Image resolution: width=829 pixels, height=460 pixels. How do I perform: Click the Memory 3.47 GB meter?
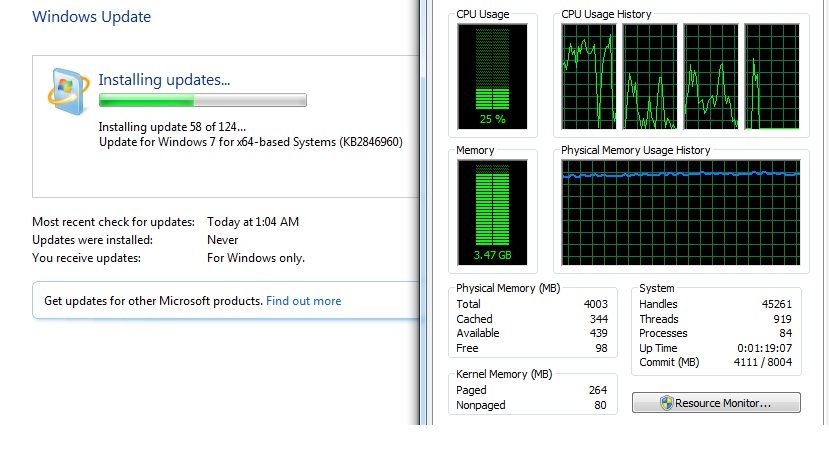point(492,213)
